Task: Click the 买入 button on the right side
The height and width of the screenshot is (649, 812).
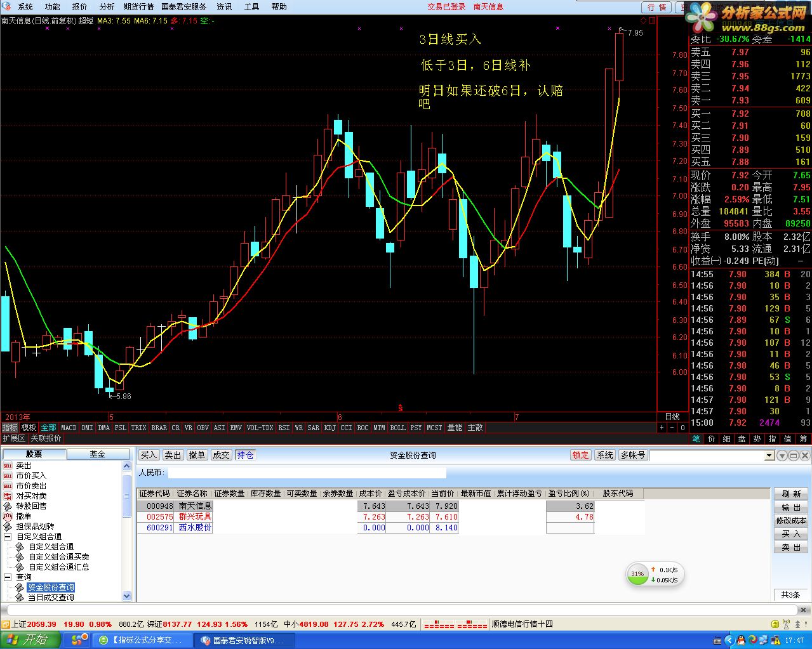Action: pos(791,534)
